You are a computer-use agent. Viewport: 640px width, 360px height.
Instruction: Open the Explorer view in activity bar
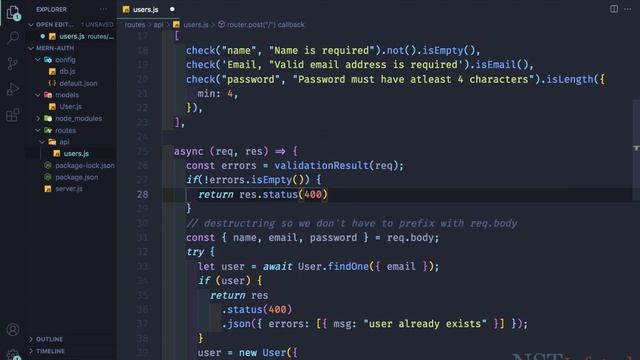[x=13, y=13]
